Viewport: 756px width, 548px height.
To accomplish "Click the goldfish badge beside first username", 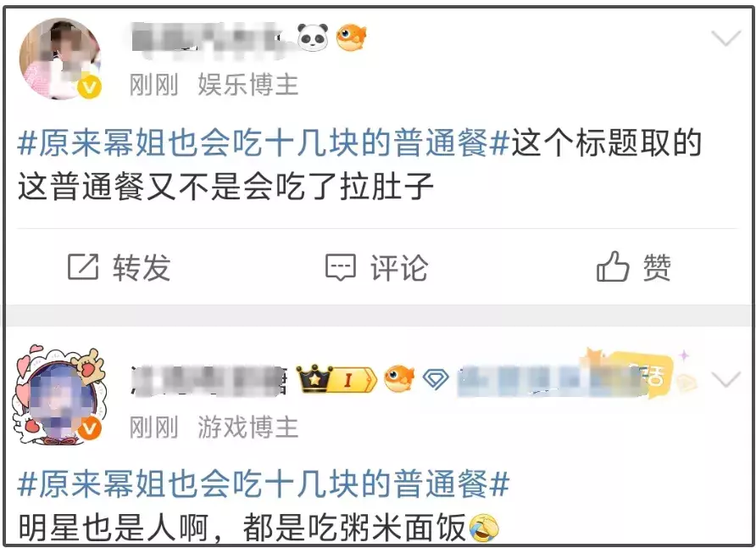I will pos(351,37).
